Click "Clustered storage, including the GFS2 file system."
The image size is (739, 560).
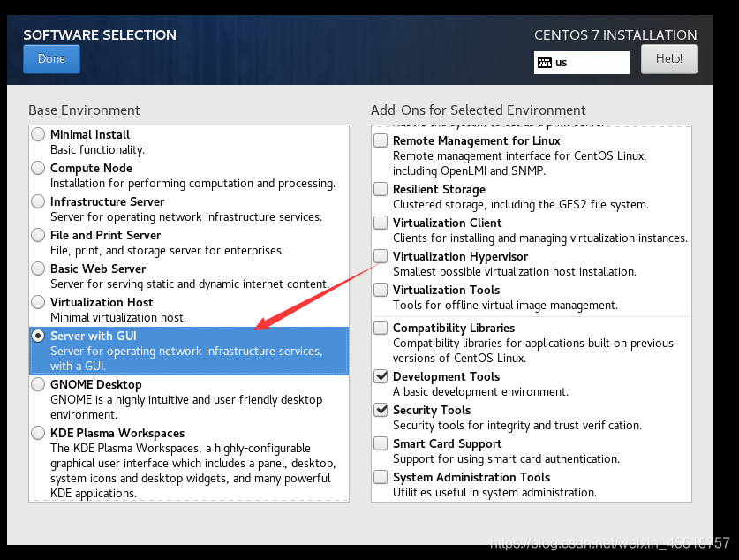[521, 205]
